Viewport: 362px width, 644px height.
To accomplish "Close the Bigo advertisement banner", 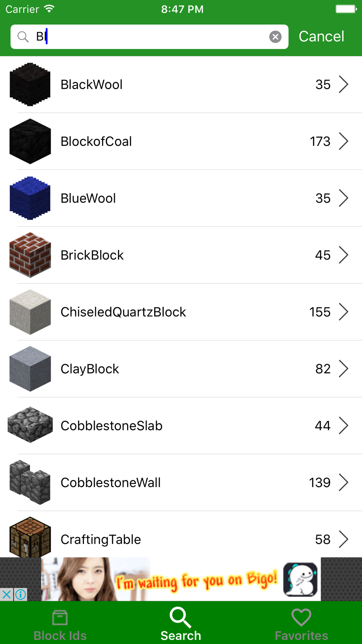I will pos(7,594).
